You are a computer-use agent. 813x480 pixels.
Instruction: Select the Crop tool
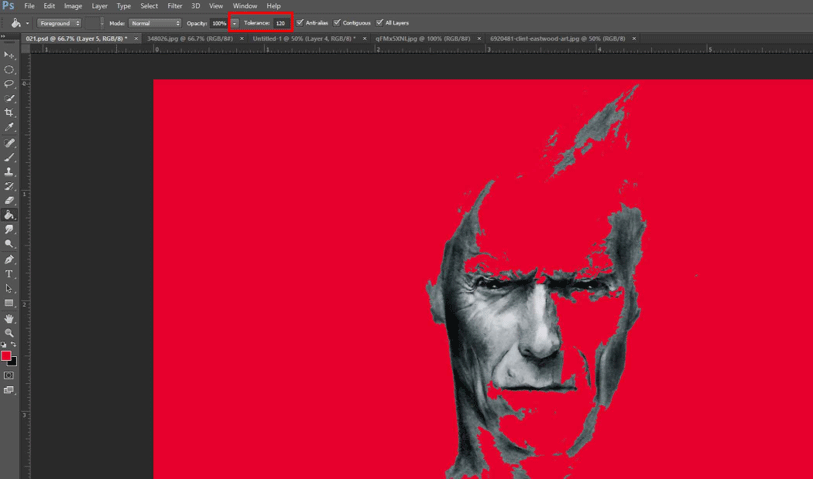[x=9, y=112]
